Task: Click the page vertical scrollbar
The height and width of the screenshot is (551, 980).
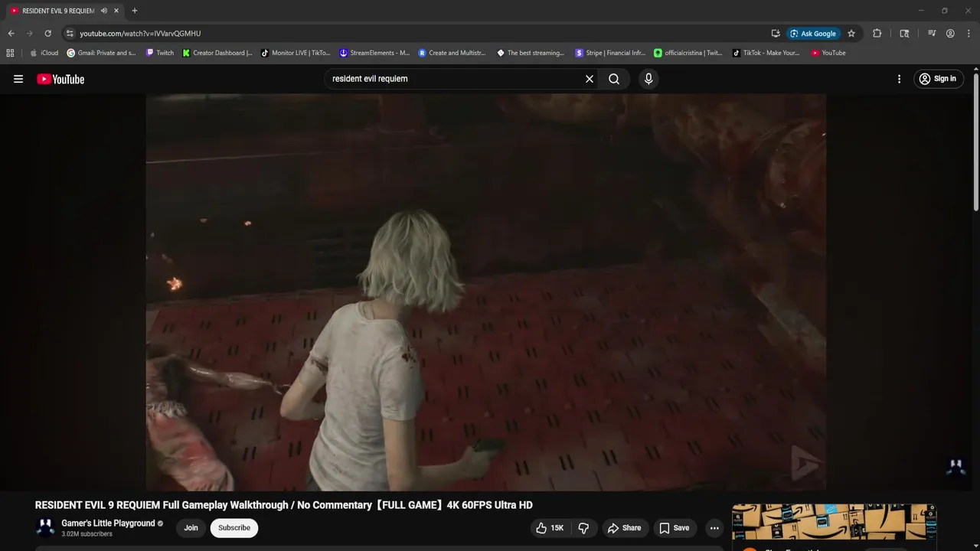Action: (976, 142)
